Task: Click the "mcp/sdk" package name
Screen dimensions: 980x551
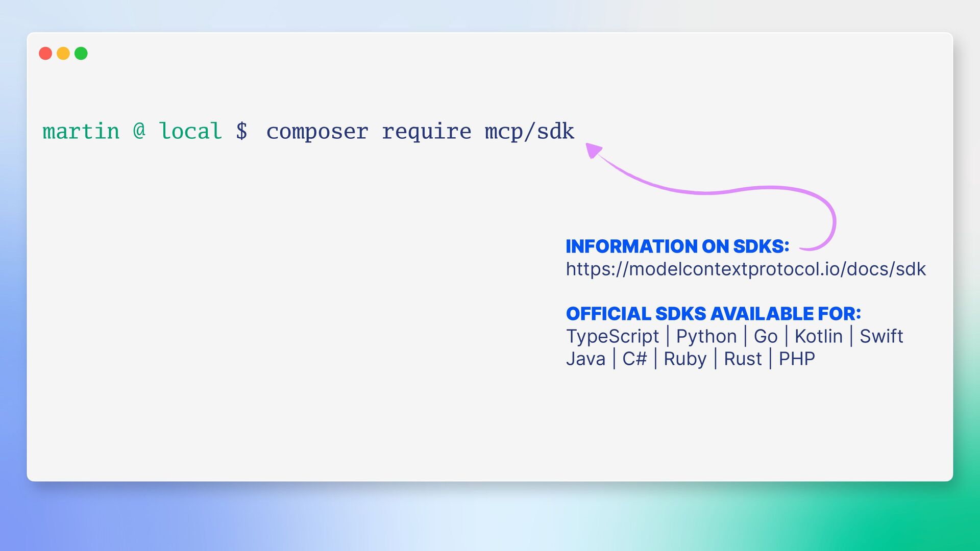Action: [x=529, y=132]
